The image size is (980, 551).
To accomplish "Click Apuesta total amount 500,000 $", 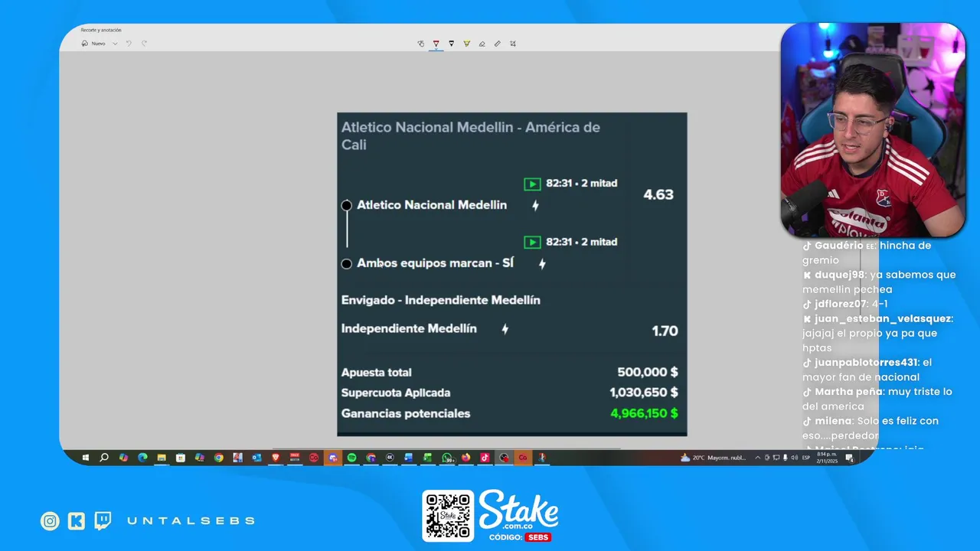I will (648, 372).
